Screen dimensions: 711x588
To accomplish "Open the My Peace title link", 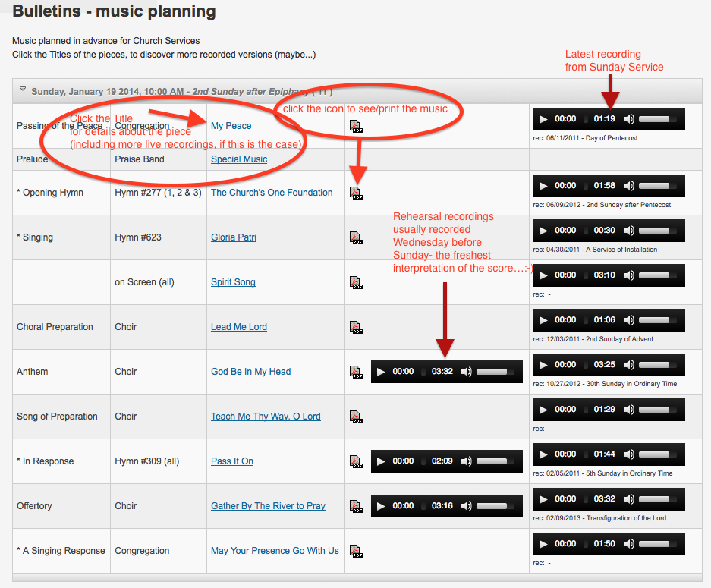I will (x=231, y=126).
